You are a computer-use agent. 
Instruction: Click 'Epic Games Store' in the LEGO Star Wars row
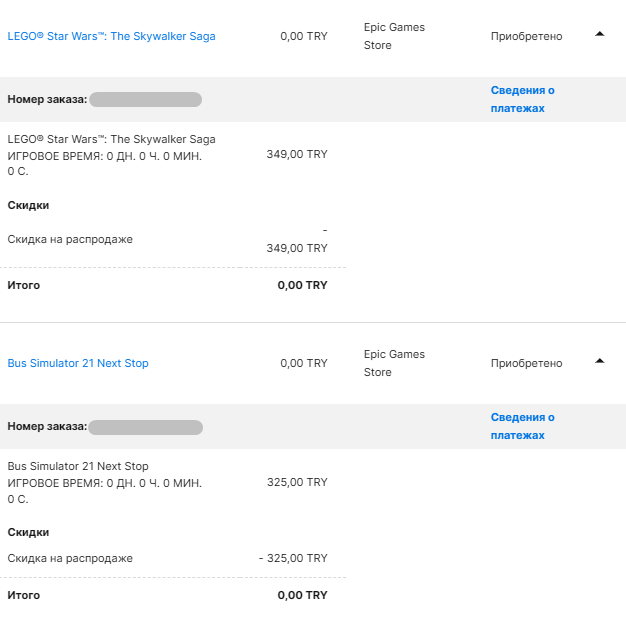coord(394,36)
